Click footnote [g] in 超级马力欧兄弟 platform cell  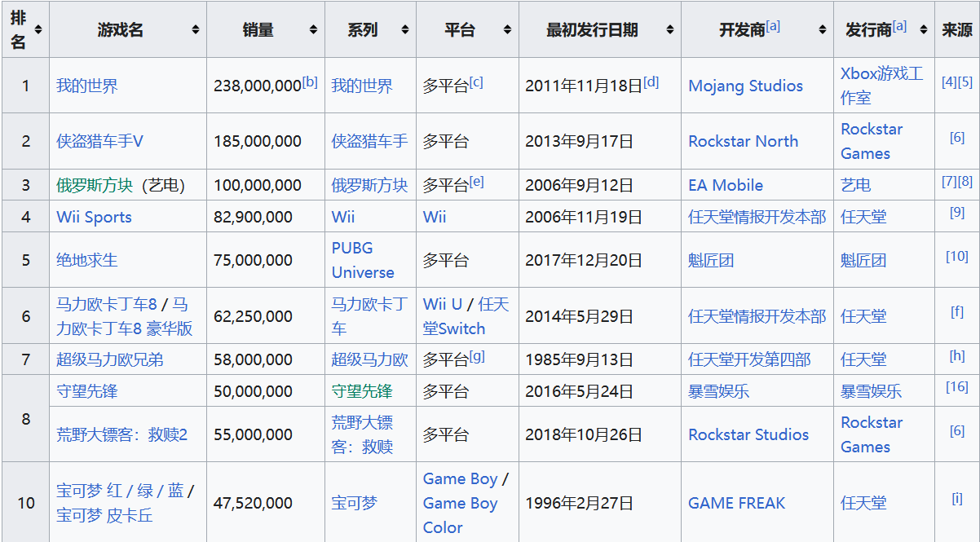(477, 355)
